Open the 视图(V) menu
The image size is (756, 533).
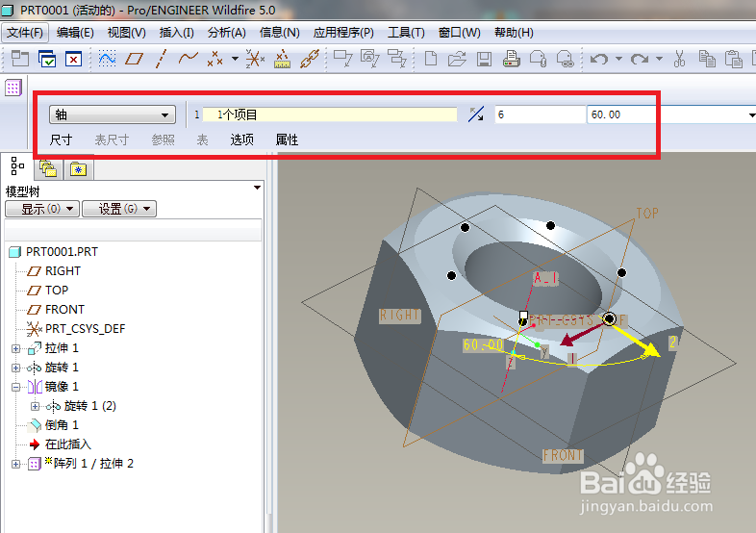126,33
